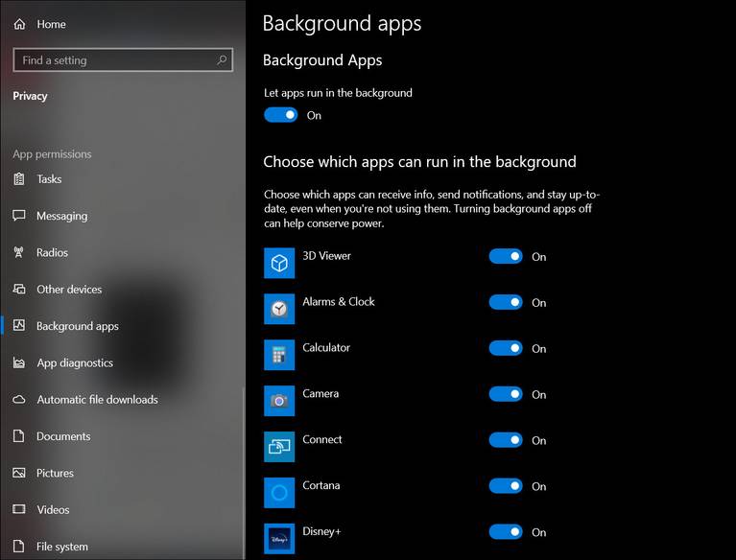Click the Disney+ app icon
Viewport: 736px width, 560px height.
click(x=279, y=538)
